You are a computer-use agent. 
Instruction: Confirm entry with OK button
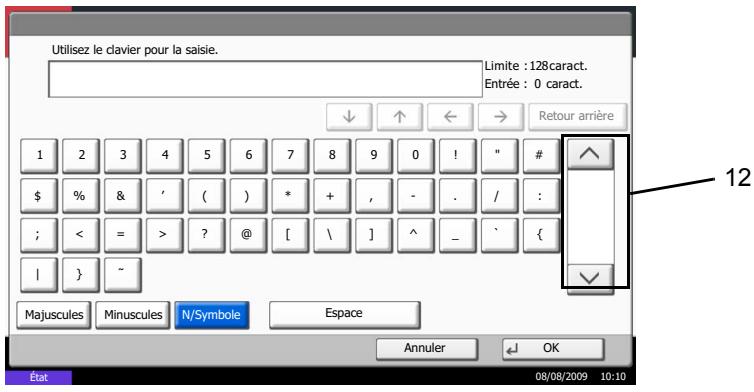(553, 349)
